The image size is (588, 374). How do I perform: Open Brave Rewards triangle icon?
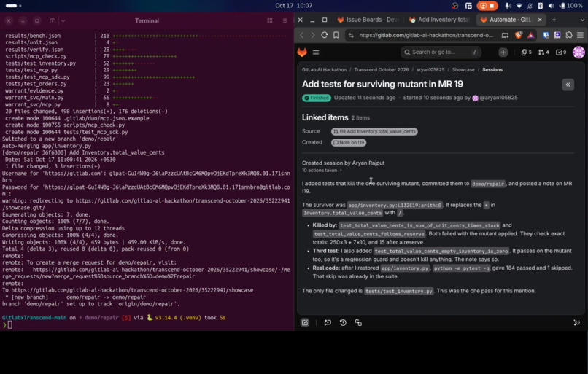coord(530,35)
